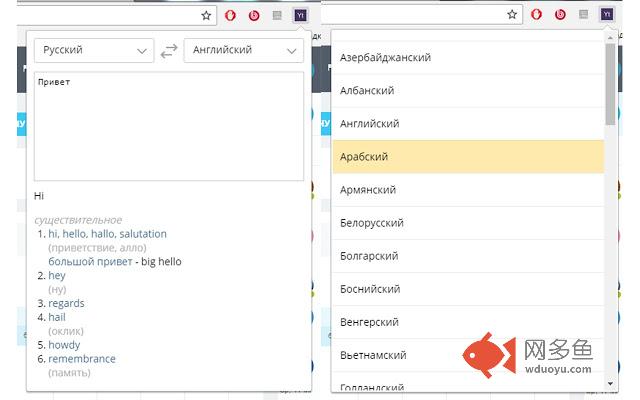The height and width of the screenshot is (400, 640).
Task: Click the 'remembrance' translation link
Action: point(81,359)
